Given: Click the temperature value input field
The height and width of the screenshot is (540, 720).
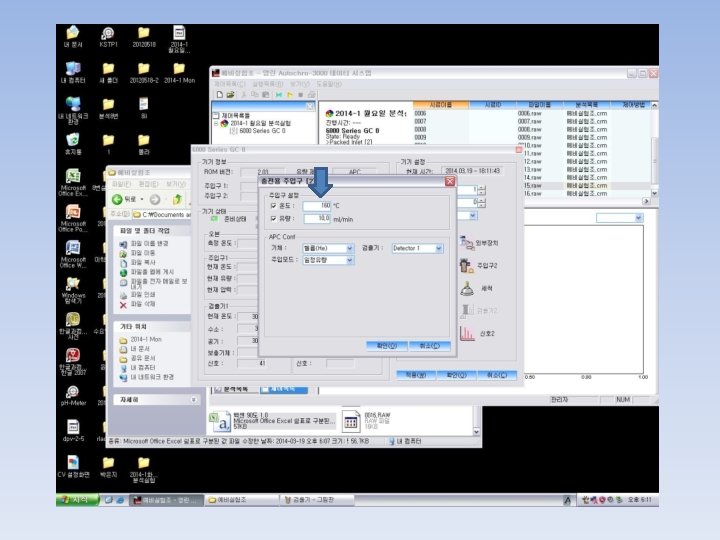Looking at the screenshot, I should pos(317,206).
